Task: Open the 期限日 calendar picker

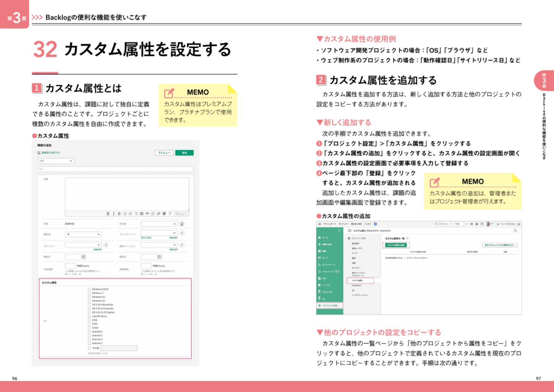Action: (159, 257)
